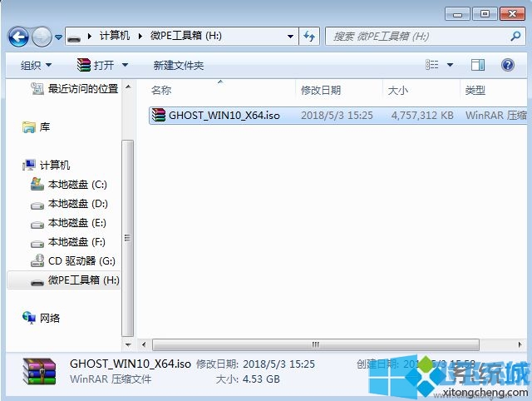The width and height of the screenshot is (532, 401).
Task: Click the Back navigation arrow
Action: pos(18,37)
